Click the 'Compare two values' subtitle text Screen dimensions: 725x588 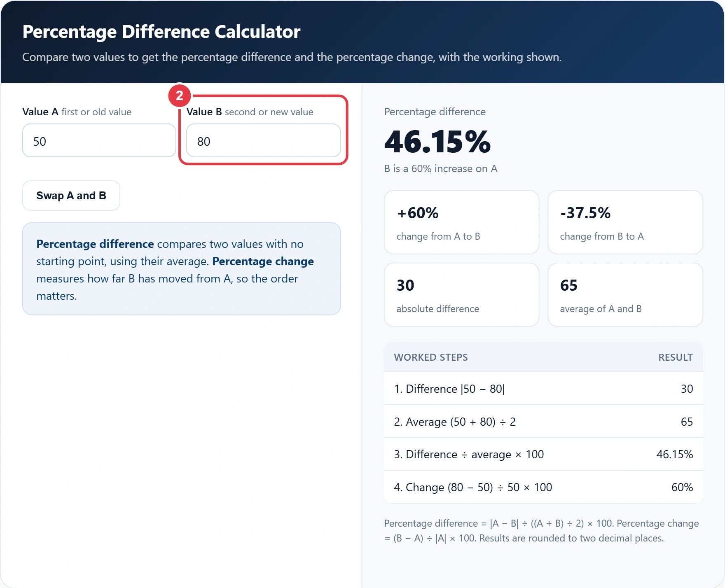click(x=292, y=57)
